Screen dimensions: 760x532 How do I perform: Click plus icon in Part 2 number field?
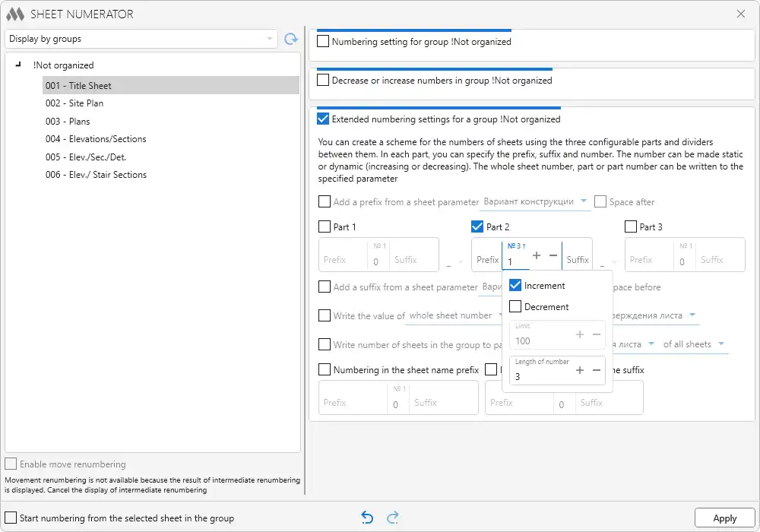[537, 256]
